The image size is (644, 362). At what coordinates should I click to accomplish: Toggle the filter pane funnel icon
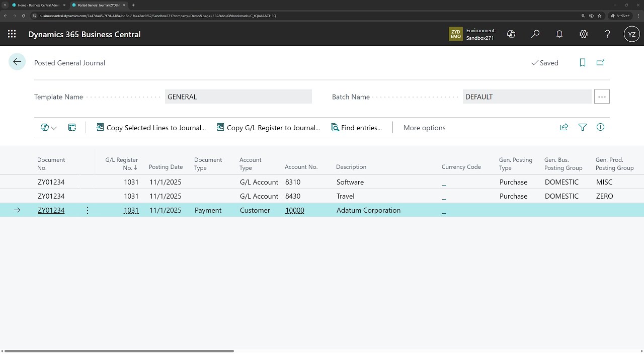pyautogui.click(x=583, y=128)
